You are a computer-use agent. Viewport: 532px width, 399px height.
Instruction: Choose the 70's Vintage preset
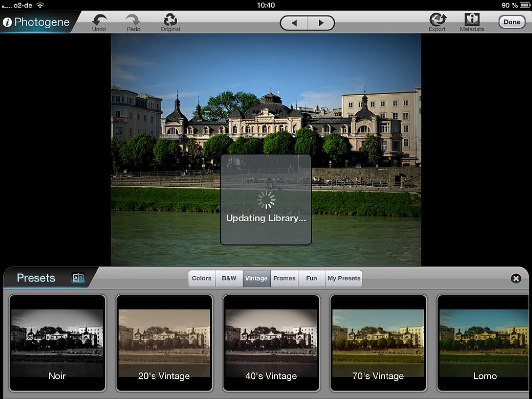point(378,343)
